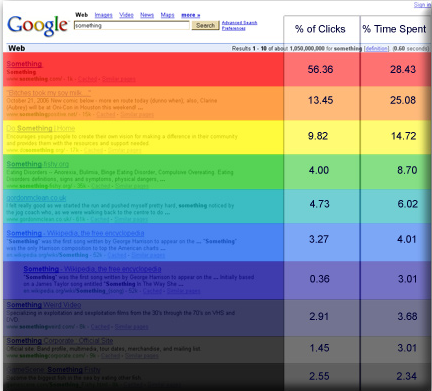Open the Preferences link
The width and height of the screenshot is (432, 391).
tap(234, 28)
